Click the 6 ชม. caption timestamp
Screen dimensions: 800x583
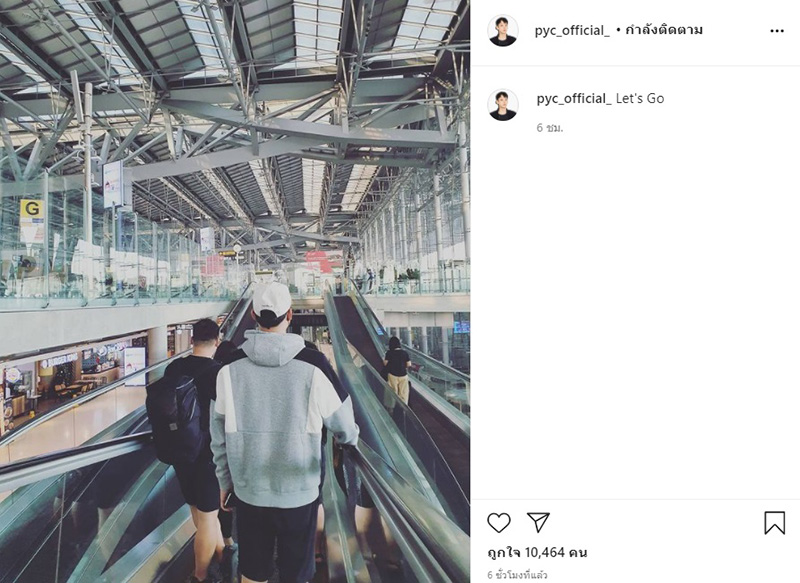[x=549, y=128]
